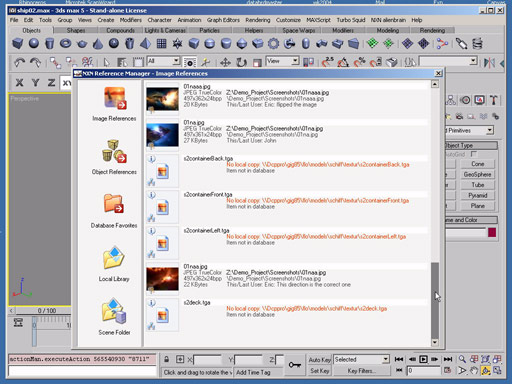
Task: Create a Teapot primitive from toolbar
Action: pos(82,44)
